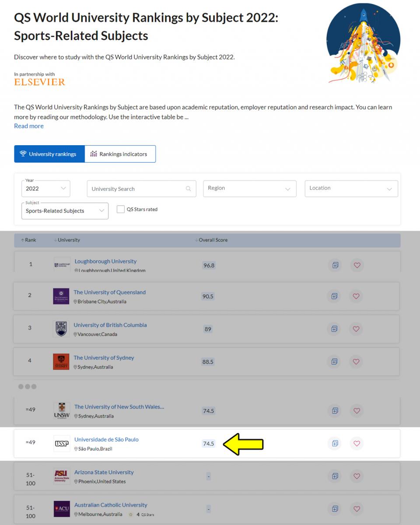Click the ACU logo
Viewport: 420px width, 525px height.
(62, 509)
